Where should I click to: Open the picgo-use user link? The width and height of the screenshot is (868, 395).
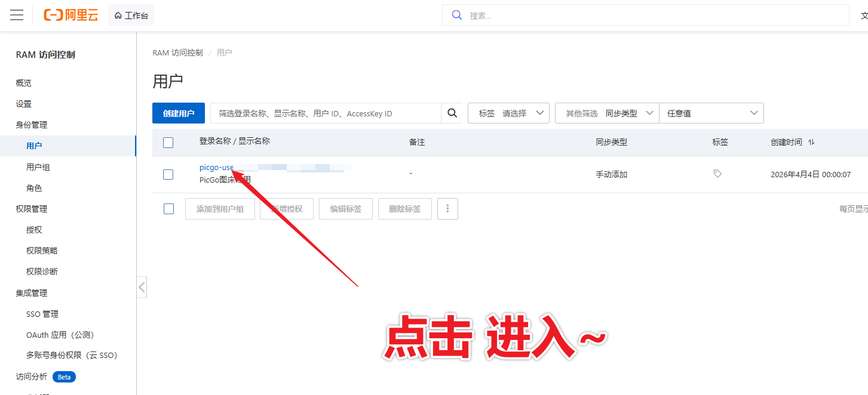[216, 168]
